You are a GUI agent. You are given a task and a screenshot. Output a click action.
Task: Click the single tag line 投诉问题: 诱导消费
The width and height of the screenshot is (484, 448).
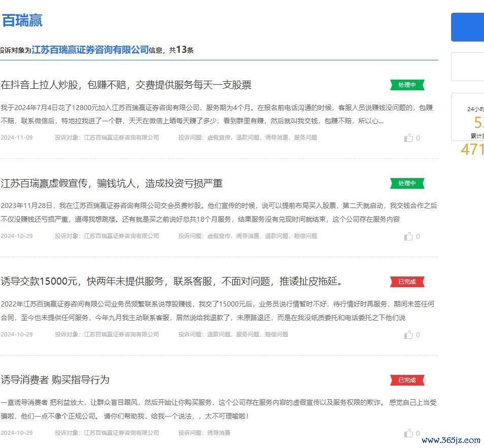coord(204,433)
